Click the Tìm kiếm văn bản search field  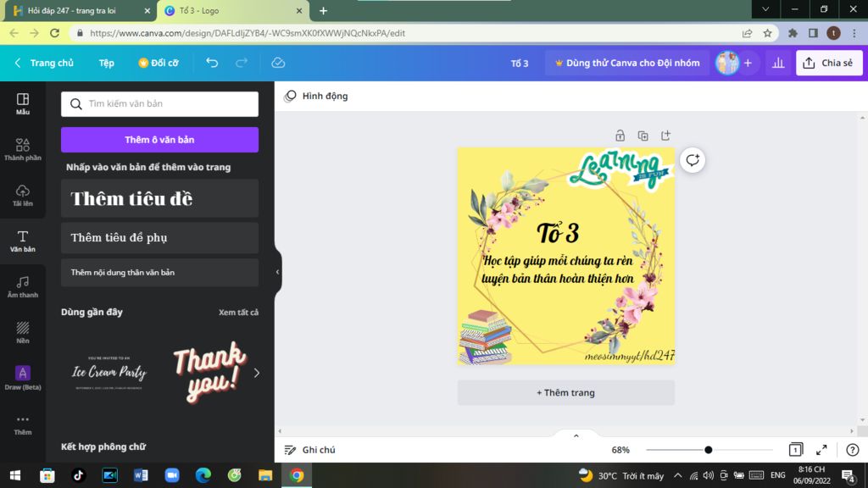pyautogui.click(x=159, y=104)
